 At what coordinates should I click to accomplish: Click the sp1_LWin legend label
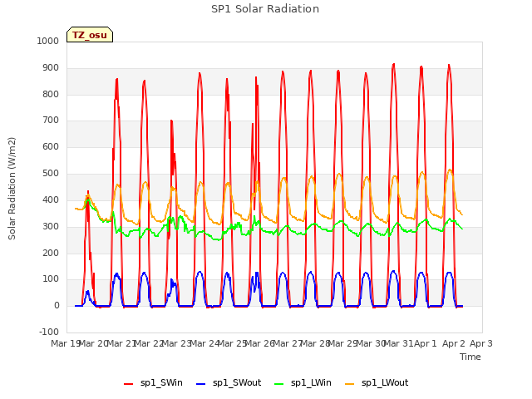311,383
